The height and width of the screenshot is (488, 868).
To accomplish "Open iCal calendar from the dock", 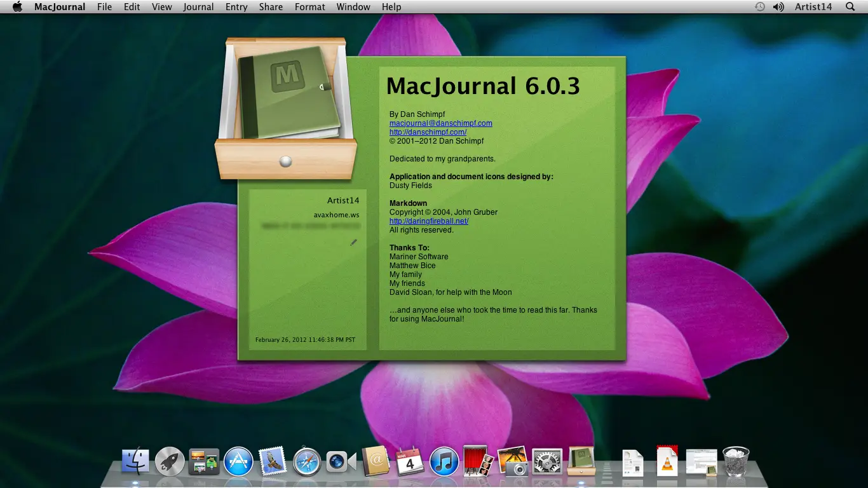I will coord(410,461).
